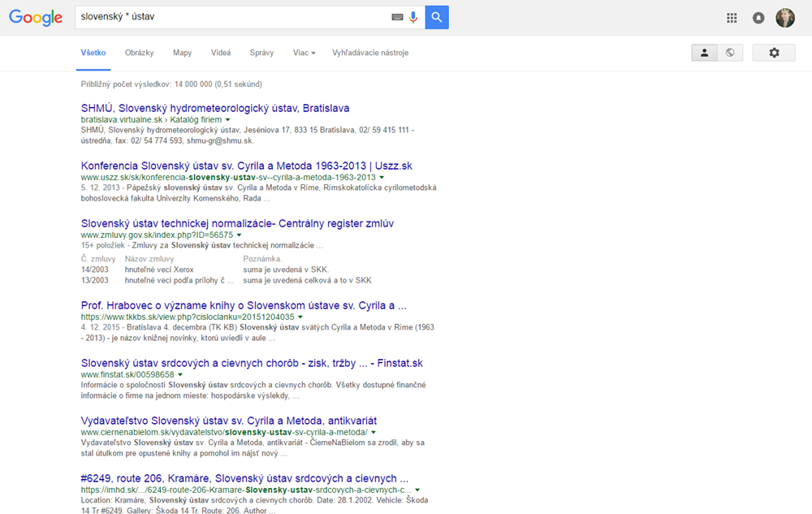Switch to the Správy tab
The width and height of the screenshot is (812, 514).
(261, 53)
